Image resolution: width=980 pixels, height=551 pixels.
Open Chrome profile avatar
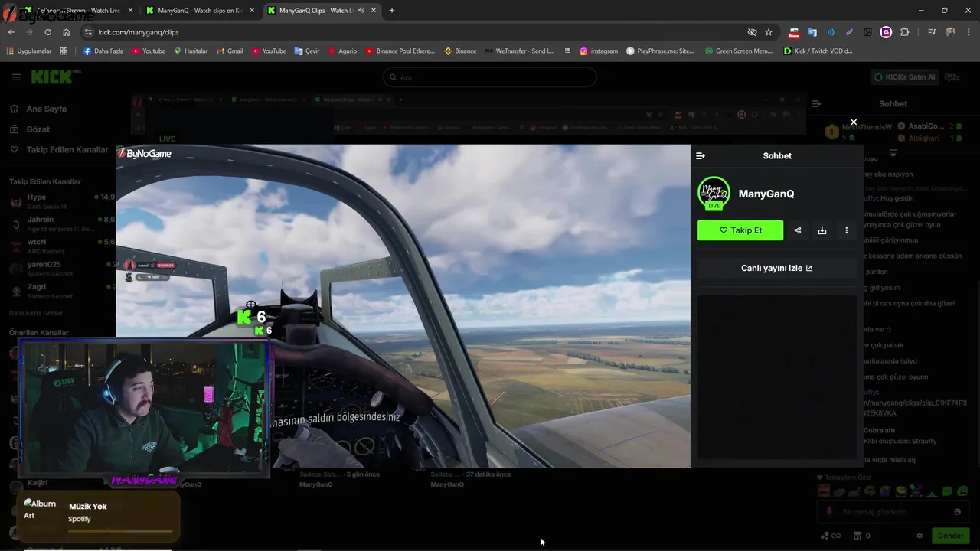950,32
